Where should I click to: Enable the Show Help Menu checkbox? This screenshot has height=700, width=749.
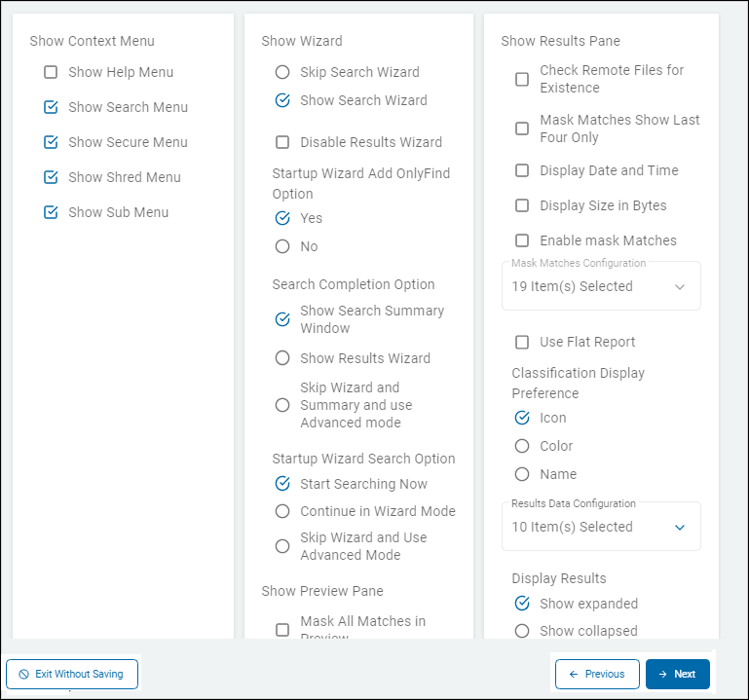[52, 72]
